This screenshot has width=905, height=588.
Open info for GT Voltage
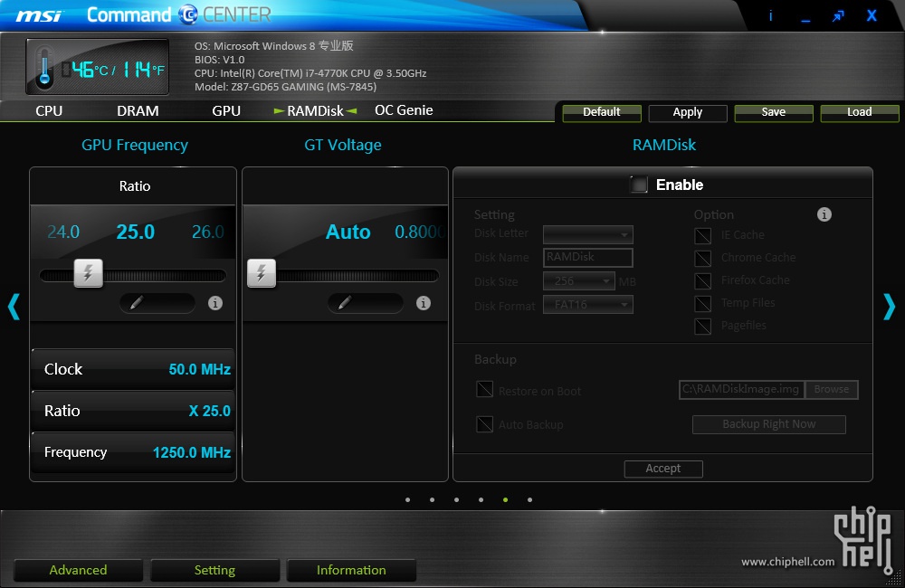424,303
